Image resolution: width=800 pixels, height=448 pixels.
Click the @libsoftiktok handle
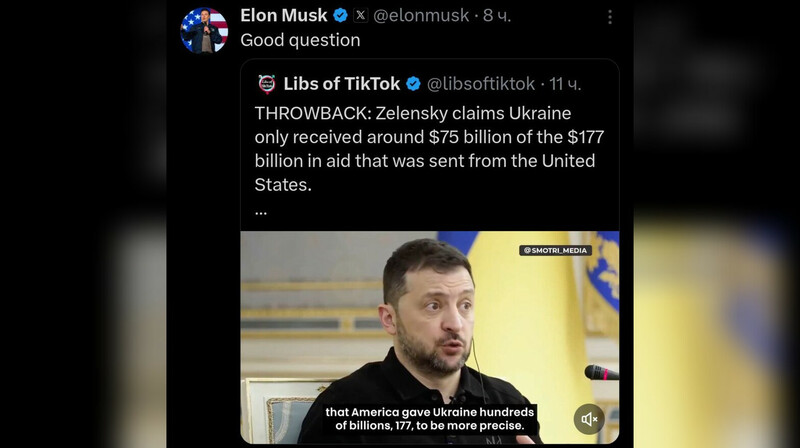[481, 84]
